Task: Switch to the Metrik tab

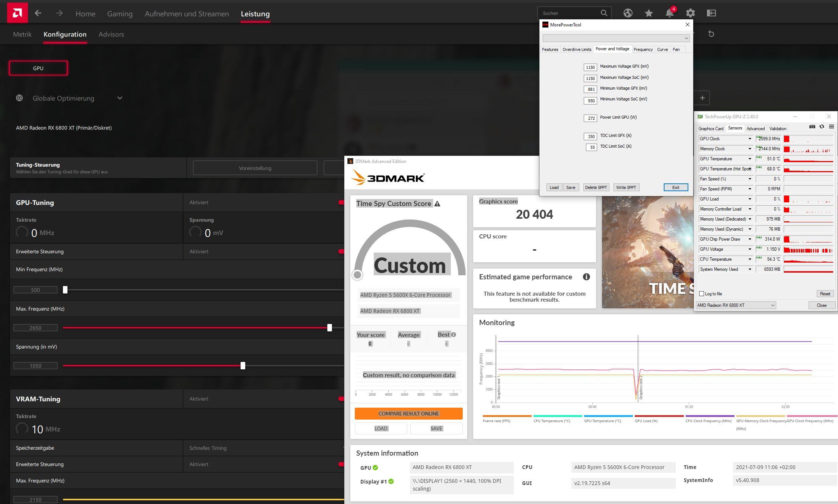Action: click(22, 34)
